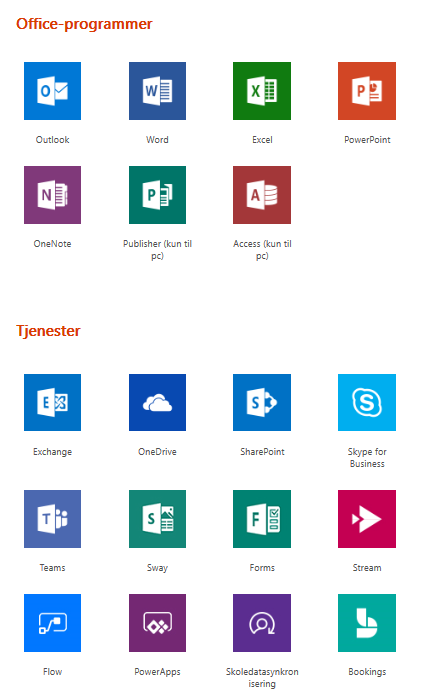Open the Teams tile

pyautogui.click(x=53, y=519)
